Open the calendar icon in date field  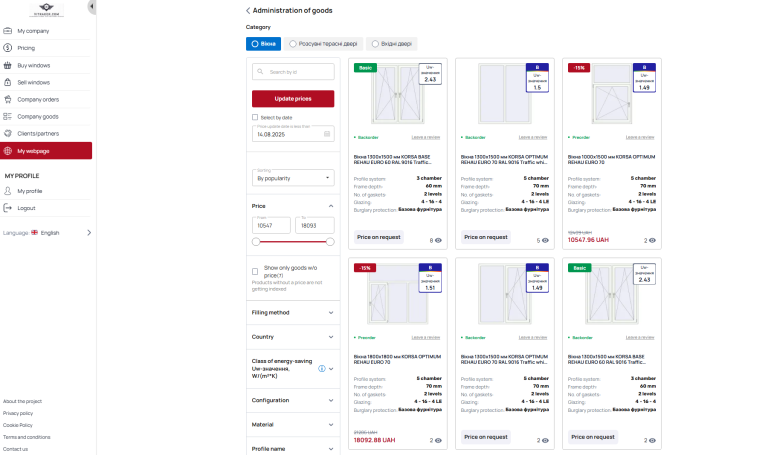(x=327, y=134)
